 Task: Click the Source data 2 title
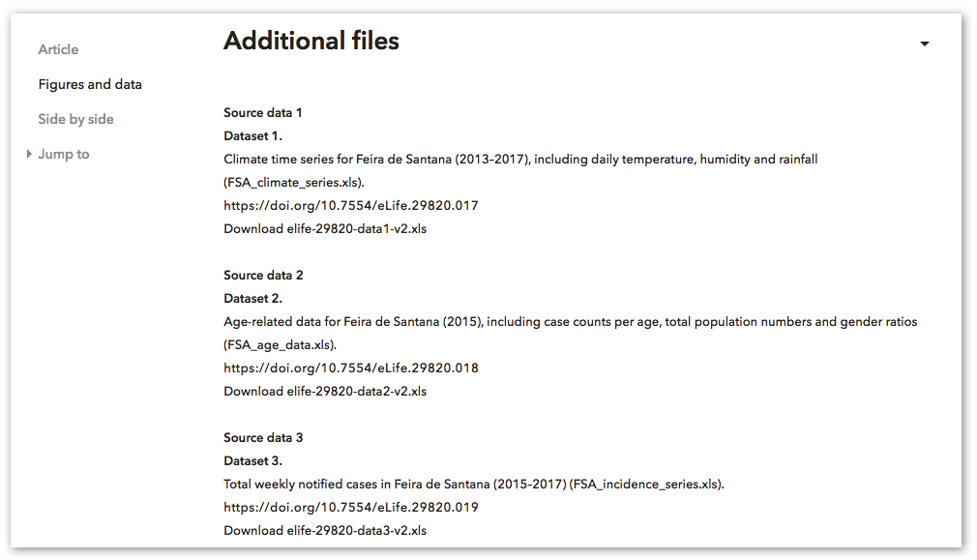(x=263, y=276)
